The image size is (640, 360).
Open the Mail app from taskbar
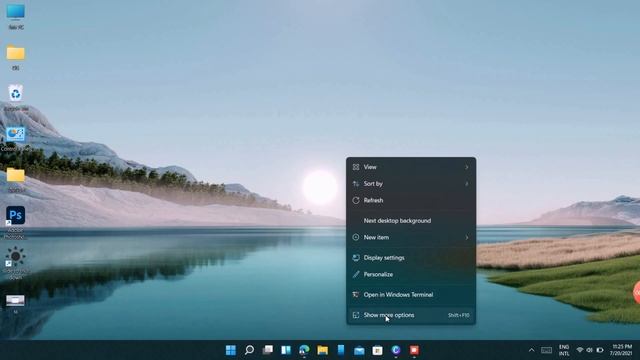[359, 350]
